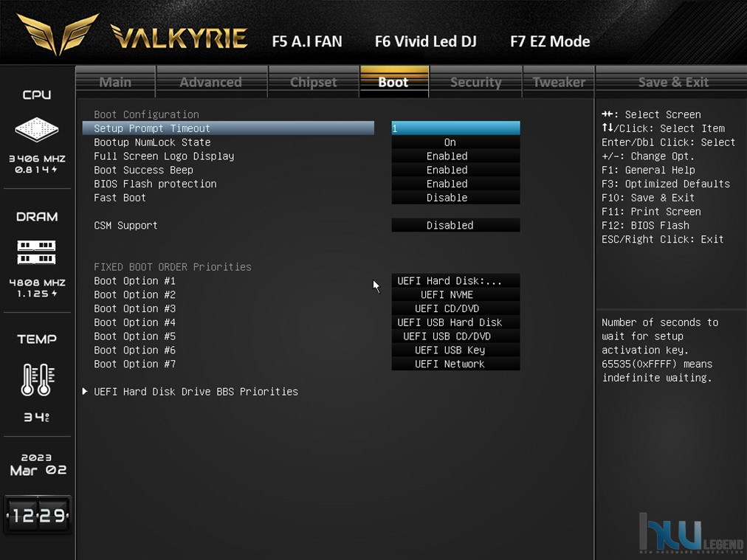Select the CSM Support label
The image size is (747, 560).
[x=125, y=225]
